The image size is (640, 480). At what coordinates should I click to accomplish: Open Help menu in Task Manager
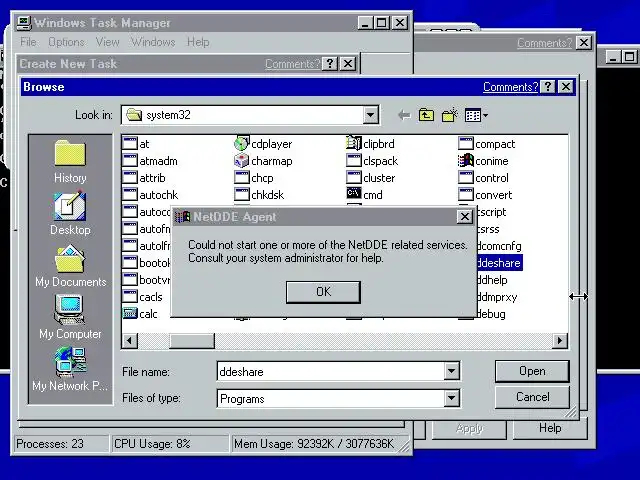tap(198, 42)
